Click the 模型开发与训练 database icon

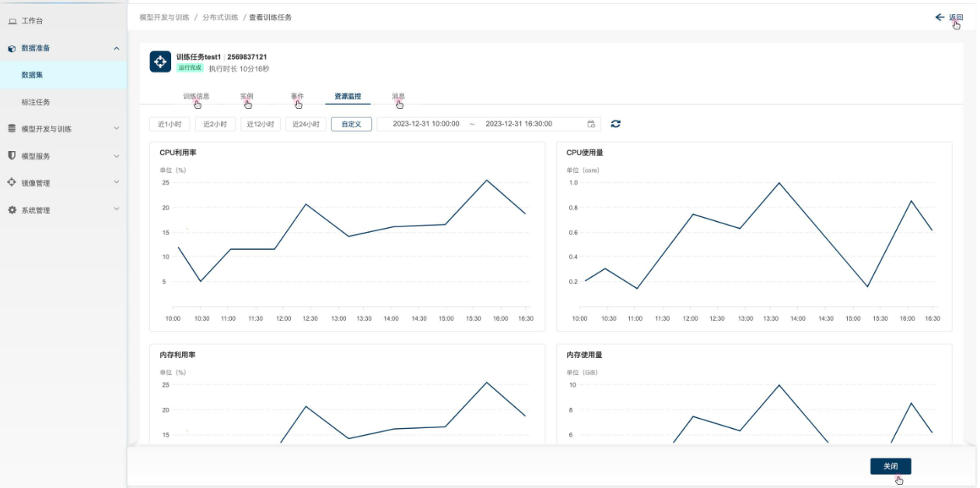[x=12, y=128]
